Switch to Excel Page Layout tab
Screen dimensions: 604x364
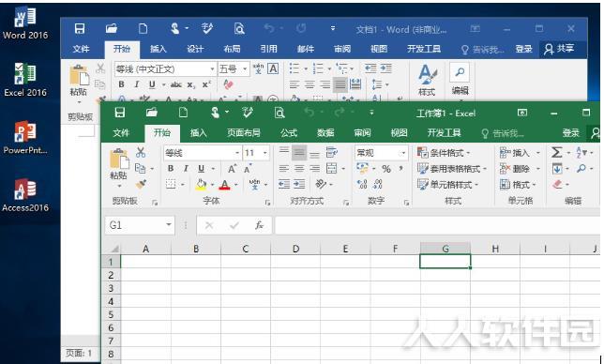coord(244,133)
